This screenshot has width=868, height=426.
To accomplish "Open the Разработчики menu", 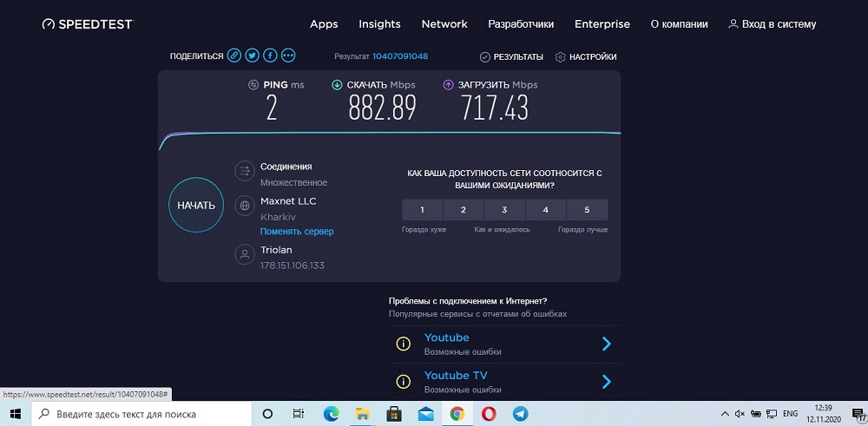I will pos(521,24).
